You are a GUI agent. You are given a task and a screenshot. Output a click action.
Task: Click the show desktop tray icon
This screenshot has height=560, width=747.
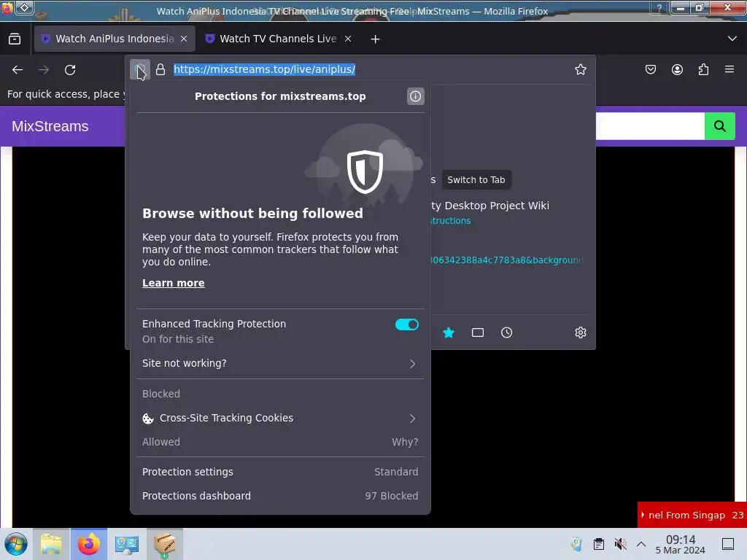(728, 544)
